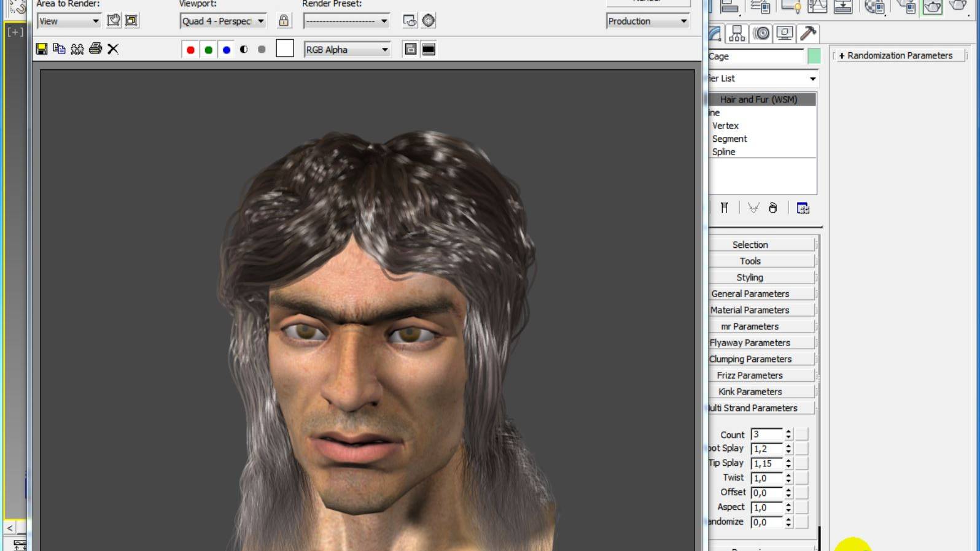Image resolution: width=980 pixels, height=551 pixels.
Task: Click the Aspect spinner arrows
Action: click(788, 507)
